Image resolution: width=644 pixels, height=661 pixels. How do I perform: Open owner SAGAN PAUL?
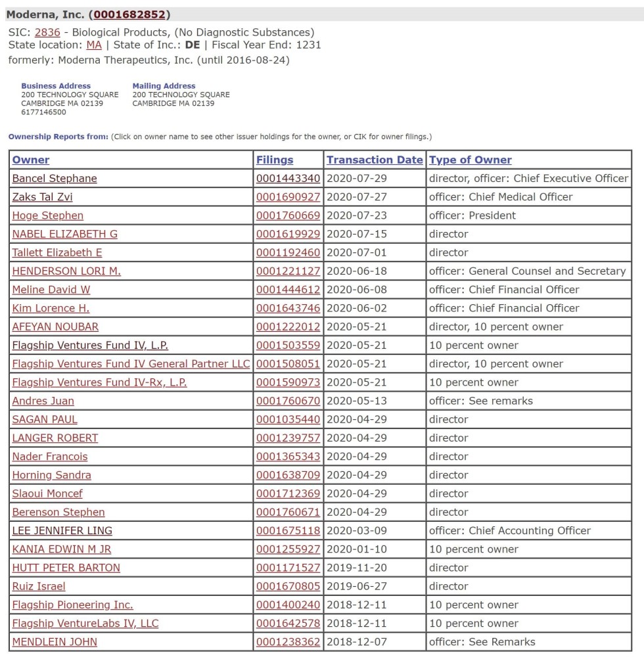click(x=45, y=419)
